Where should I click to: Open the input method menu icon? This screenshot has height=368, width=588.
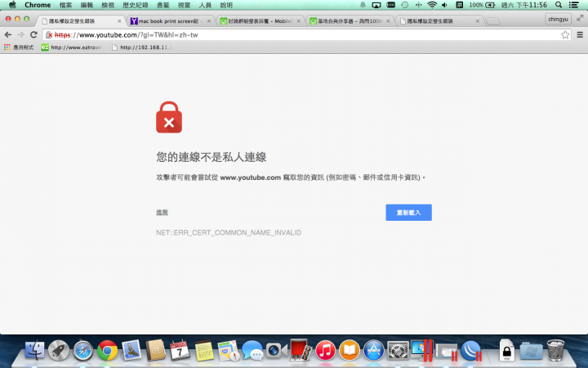click(459, 5)
